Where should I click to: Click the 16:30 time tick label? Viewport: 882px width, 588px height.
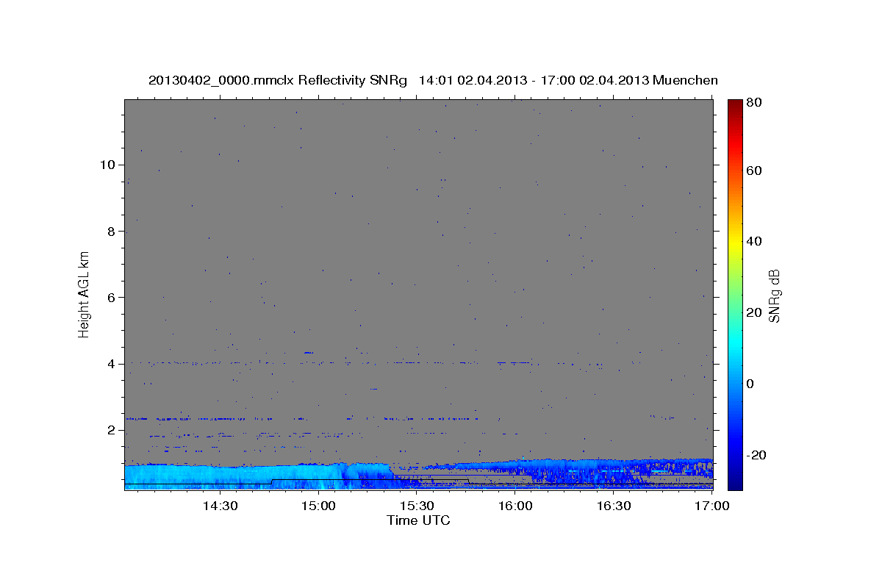[x=614, y=506]
